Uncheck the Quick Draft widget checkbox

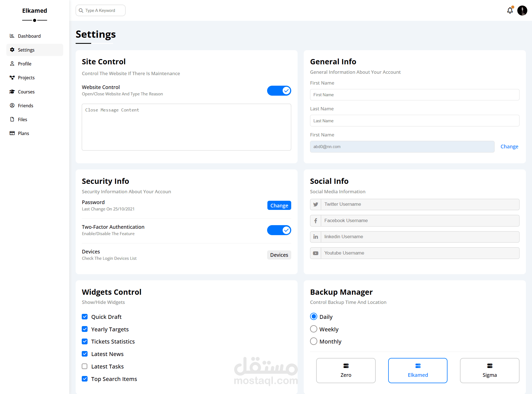(85, 317)
